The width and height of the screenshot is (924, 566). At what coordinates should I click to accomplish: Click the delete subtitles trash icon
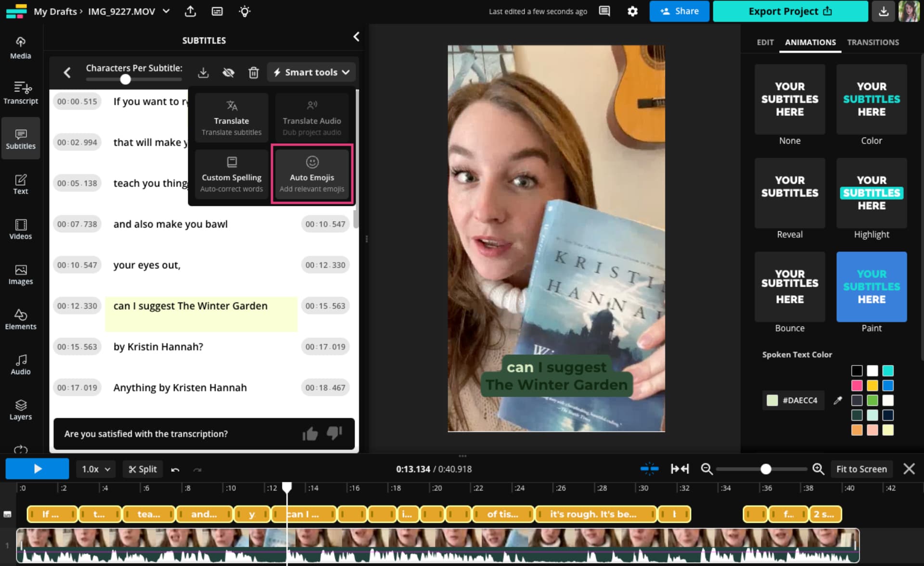click(x=253, y=73)
